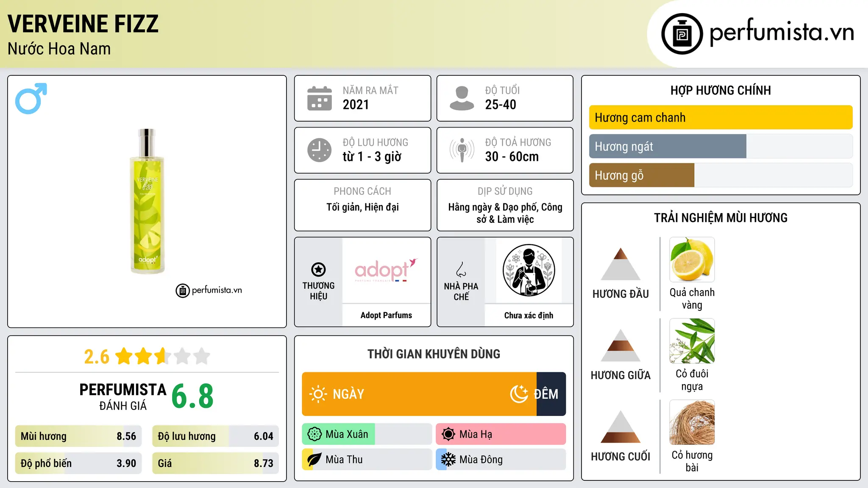Open the Verveine Fizz bottle image
Screen dimensions: 868x488
click(147, 201)
